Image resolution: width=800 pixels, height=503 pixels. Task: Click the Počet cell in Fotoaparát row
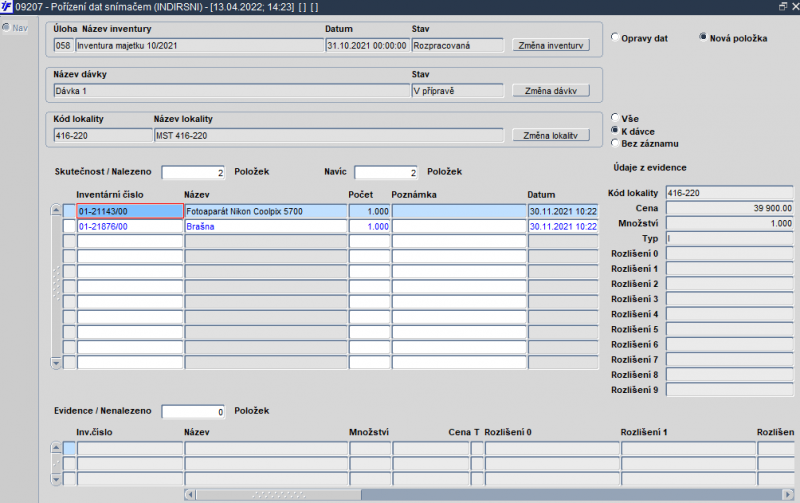click(x=369, y=211)
